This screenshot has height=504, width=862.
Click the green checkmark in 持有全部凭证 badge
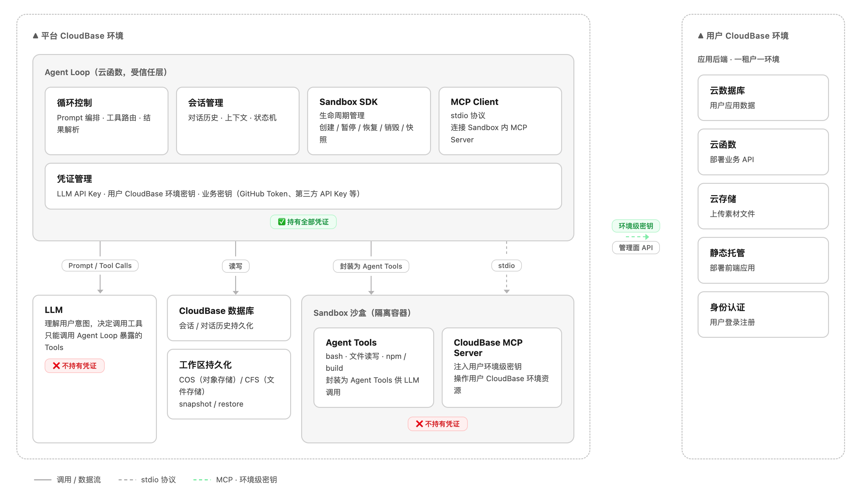282,222
